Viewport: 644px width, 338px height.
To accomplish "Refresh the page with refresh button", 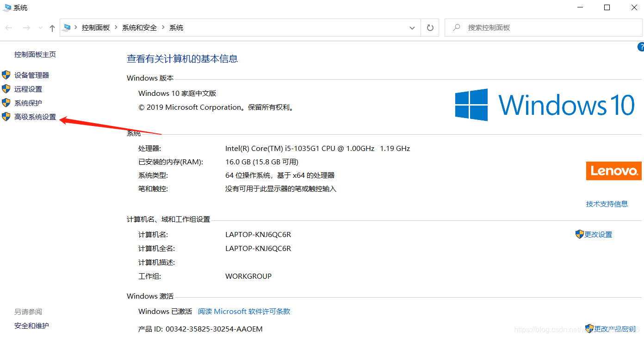I will click(430, 28).
